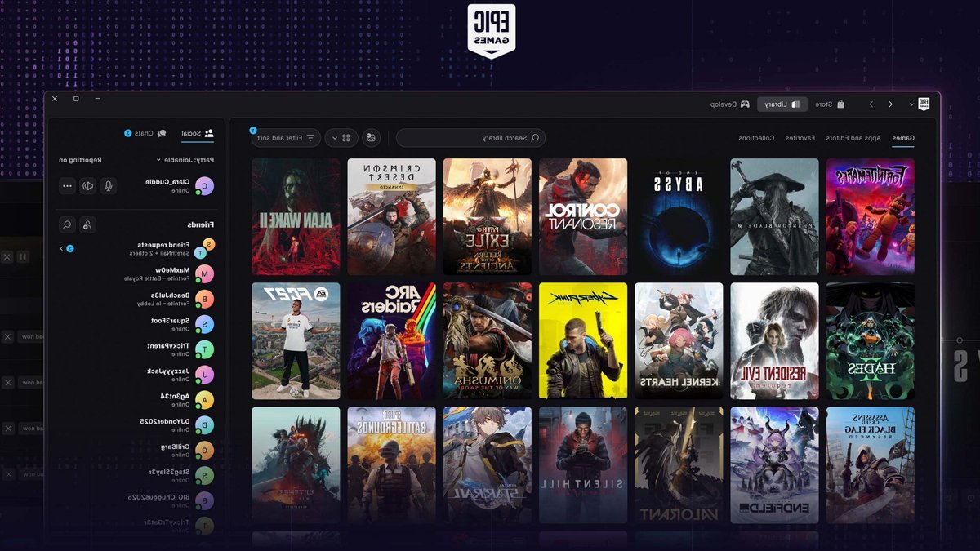Open the Honkai Star Rail game tile
The height and width of the screenshot is (551, 980).
pyautogui.click(x=488, y=465)
